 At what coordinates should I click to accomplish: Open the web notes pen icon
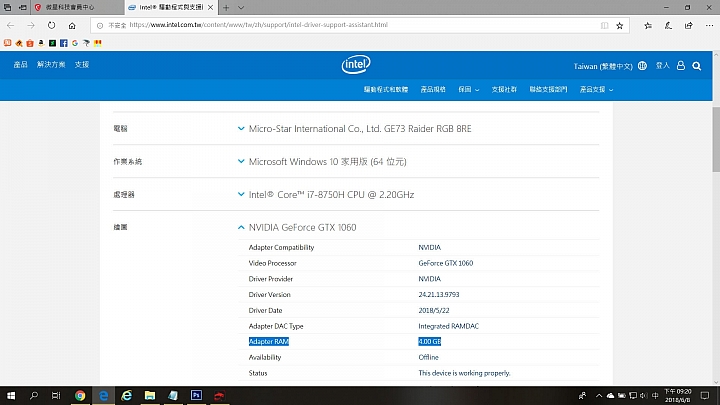[x=668, y=26]
